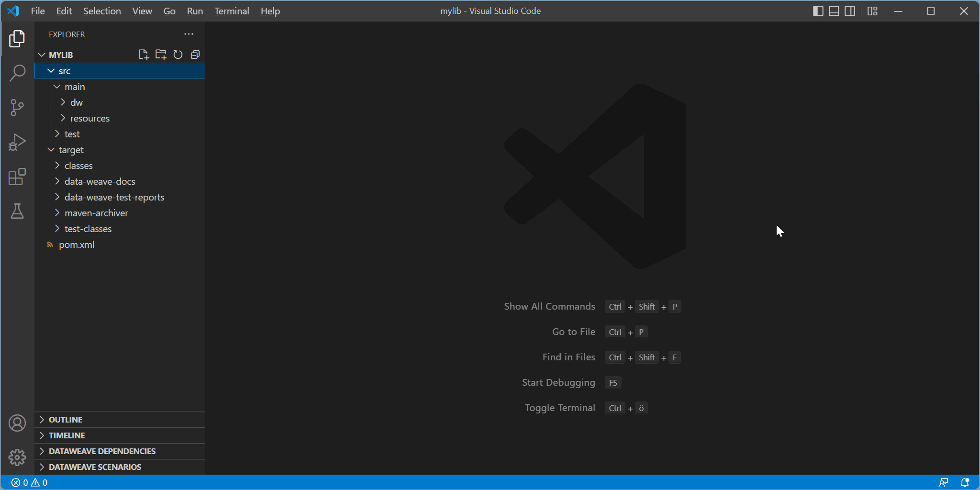The image size is (980, 490).
Task: Click the New File icon in MYLIB header
Action: tap(144, 55)
